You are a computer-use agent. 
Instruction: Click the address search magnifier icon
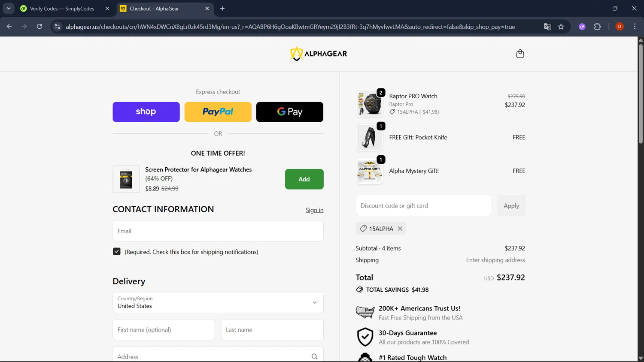(x=314, y=356)
